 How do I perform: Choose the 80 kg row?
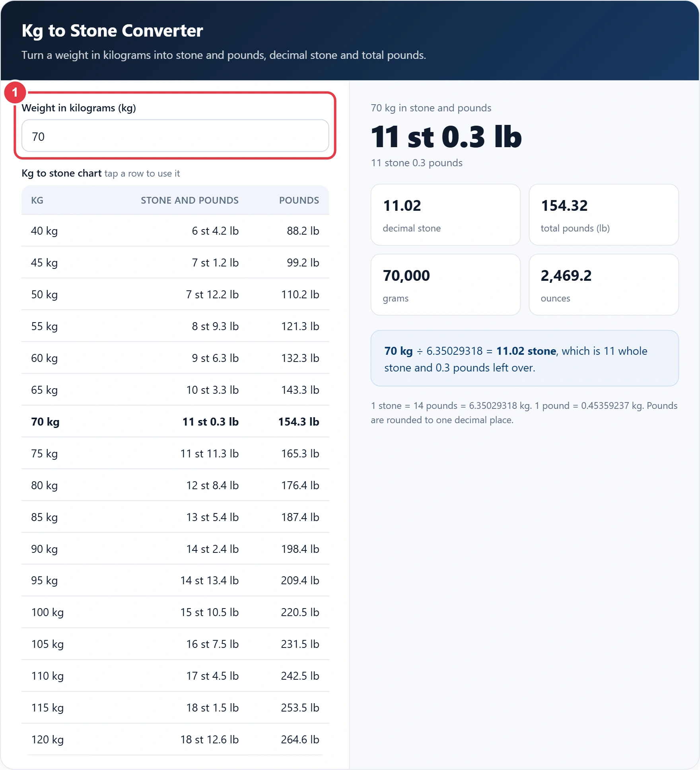point(175,485)
